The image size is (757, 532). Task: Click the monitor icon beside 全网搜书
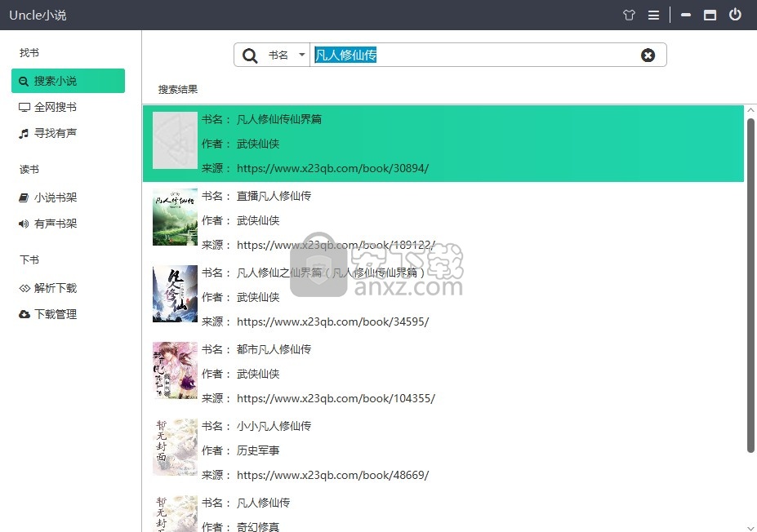pos(24,107)
